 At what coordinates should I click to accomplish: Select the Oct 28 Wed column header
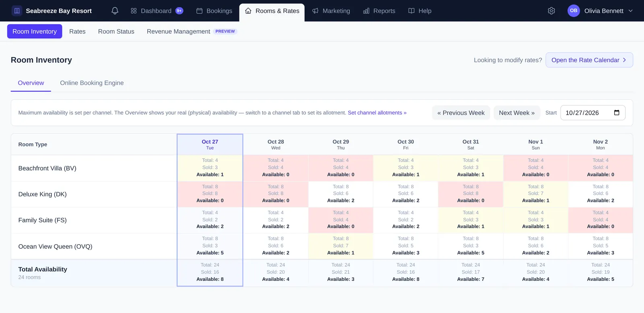[x=276, y=144]
